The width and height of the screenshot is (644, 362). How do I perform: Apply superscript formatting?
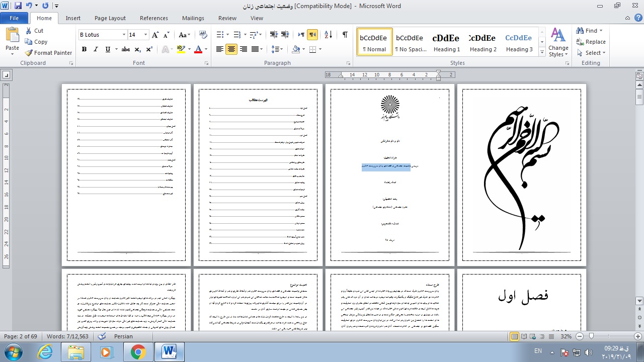tap(149, 49)
